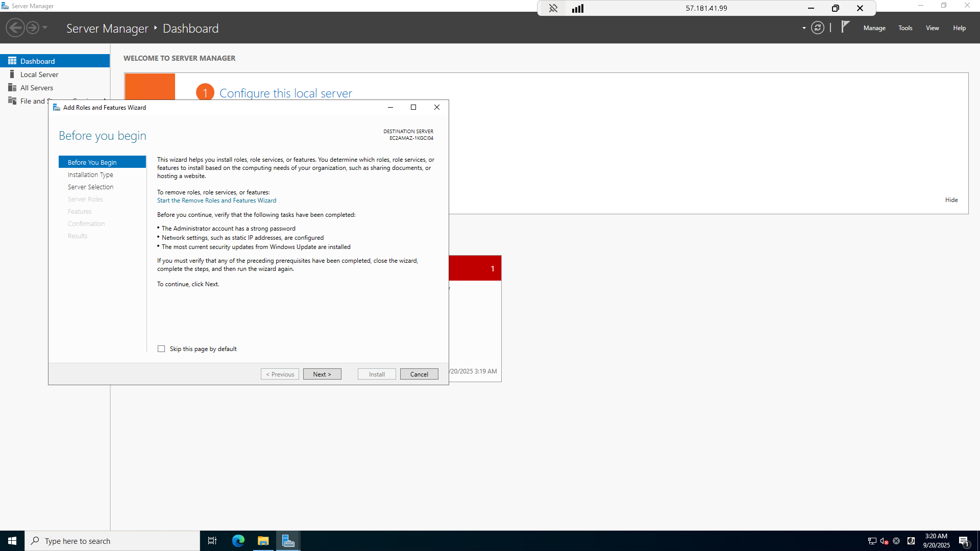
Task: Click the Next button in the wizard
Action: (x=322, y=374)
